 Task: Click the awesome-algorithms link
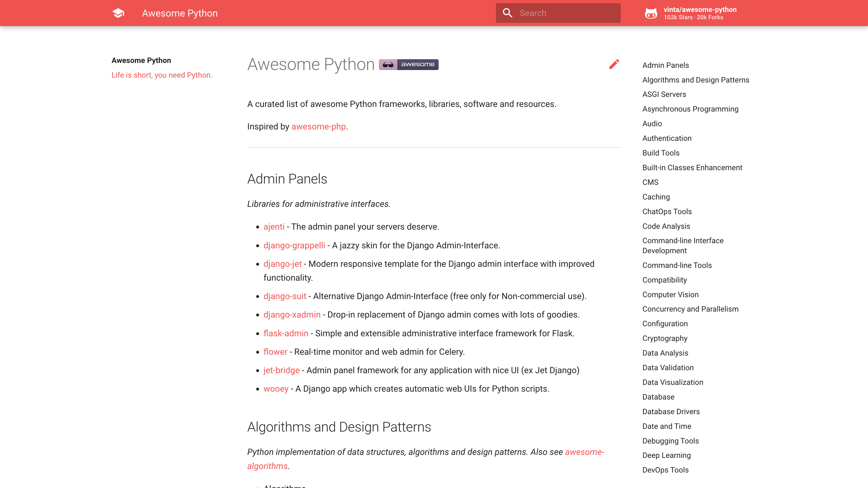coord(584,452)
